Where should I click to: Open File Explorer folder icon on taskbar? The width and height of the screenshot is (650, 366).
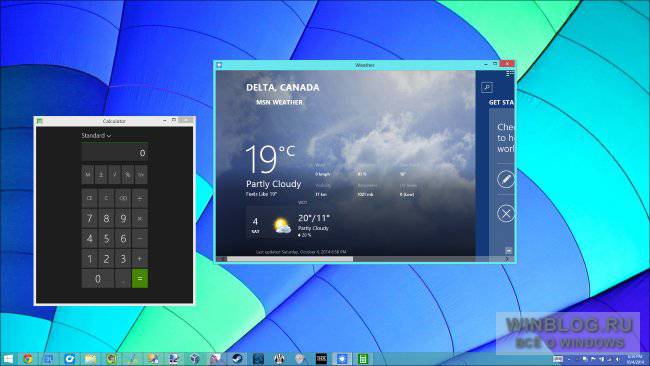tap(90, 359)
